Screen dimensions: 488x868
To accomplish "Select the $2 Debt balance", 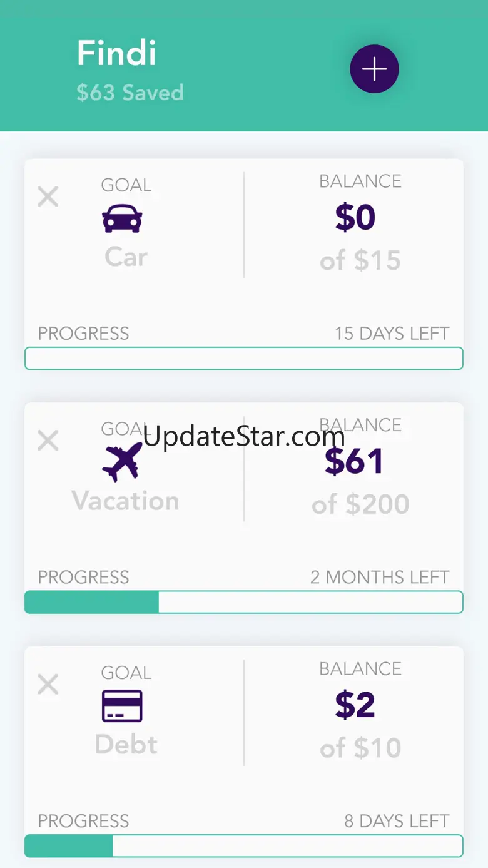I will coord(355,705).
